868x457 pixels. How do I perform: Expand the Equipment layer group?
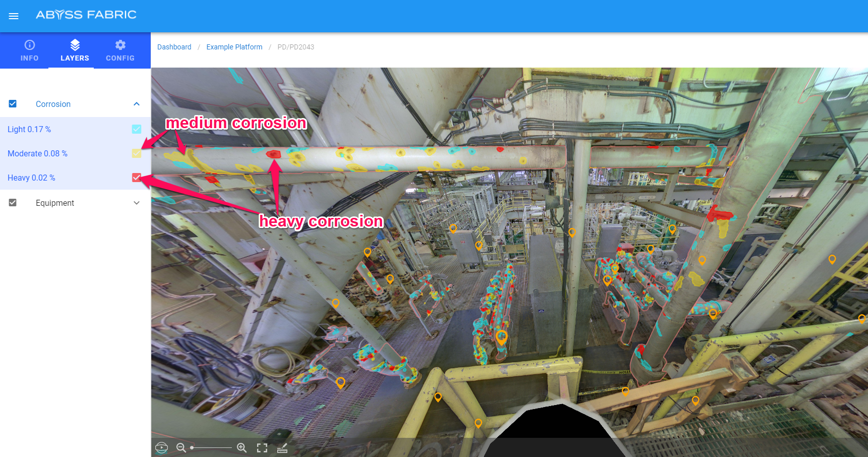[x=137, y=203]
